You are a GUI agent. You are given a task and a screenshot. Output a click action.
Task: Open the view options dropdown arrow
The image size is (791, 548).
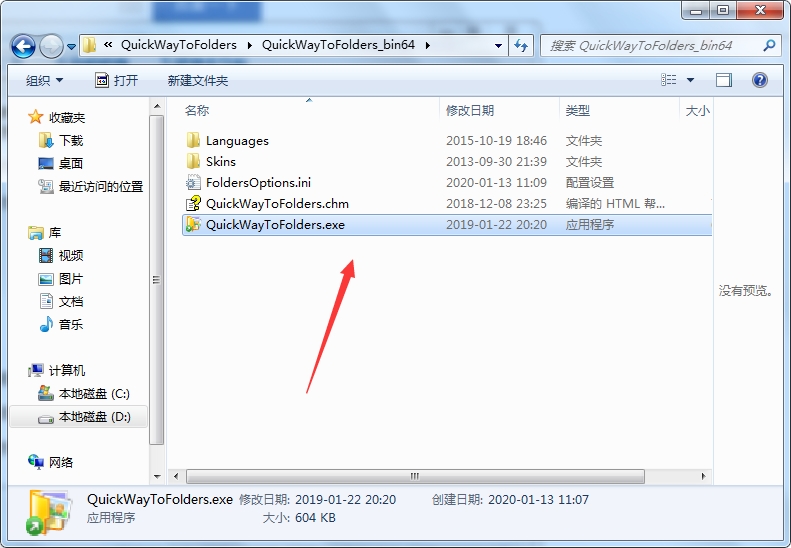point(691,80)
